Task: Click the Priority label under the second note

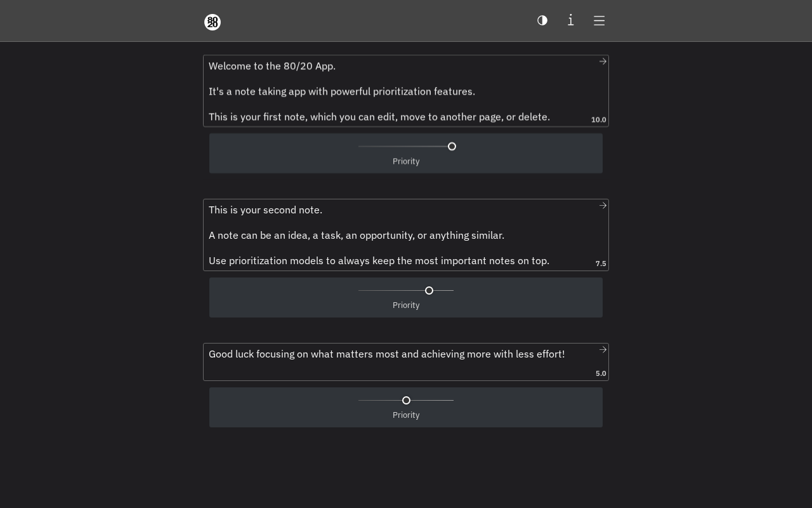Action: [x=406, y=305]
